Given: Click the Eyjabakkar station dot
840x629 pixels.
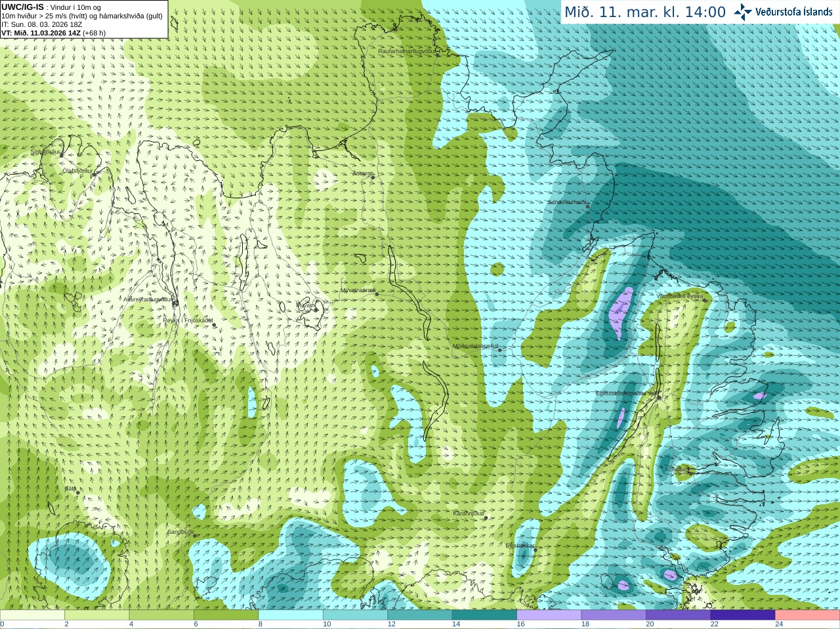Looking at the screenshot, I should [535, 550].
